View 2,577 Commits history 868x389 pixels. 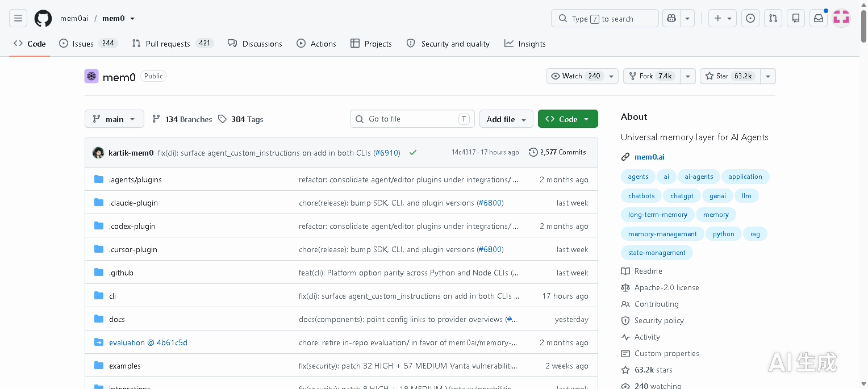557,152
